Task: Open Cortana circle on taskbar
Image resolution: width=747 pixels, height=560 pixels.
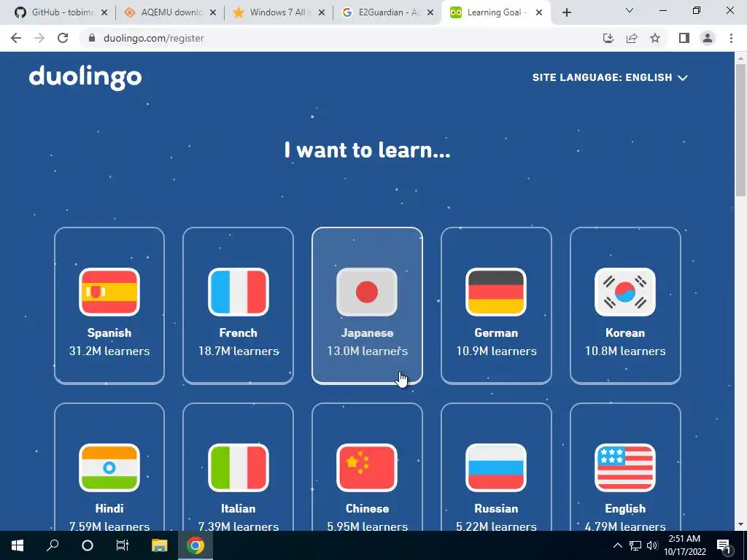Action: click(x=88, y=545)
